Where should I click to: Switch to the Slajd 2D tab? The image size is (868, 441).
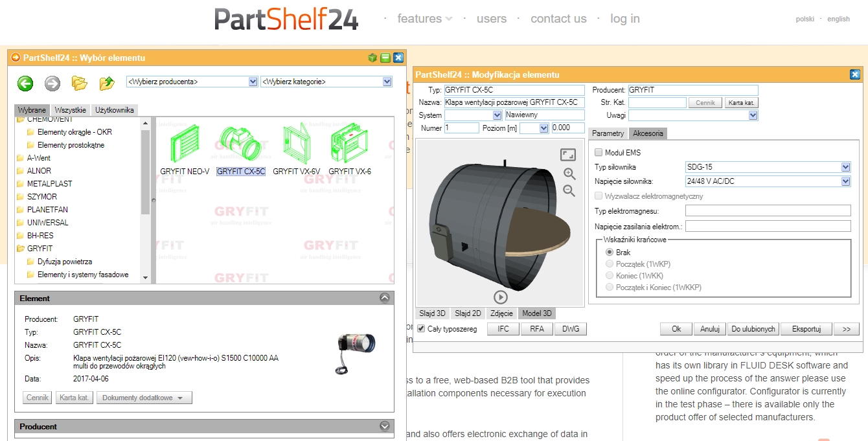point(468,313)
